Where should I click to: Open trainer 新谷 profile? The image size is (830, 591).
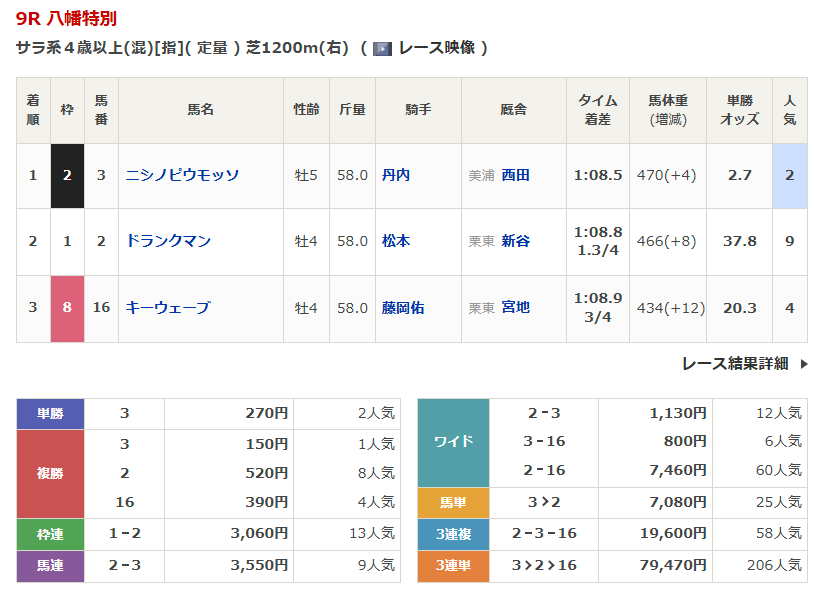pos(515,241)
